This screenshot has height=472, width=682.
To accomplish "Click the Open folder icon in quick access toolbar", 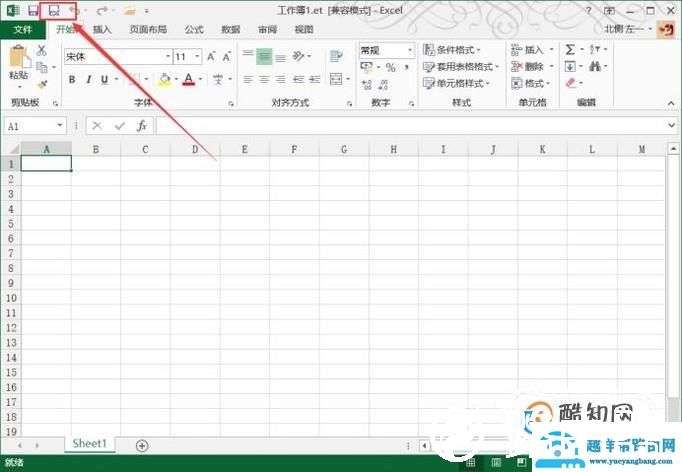I will click(x=130, y=10).
